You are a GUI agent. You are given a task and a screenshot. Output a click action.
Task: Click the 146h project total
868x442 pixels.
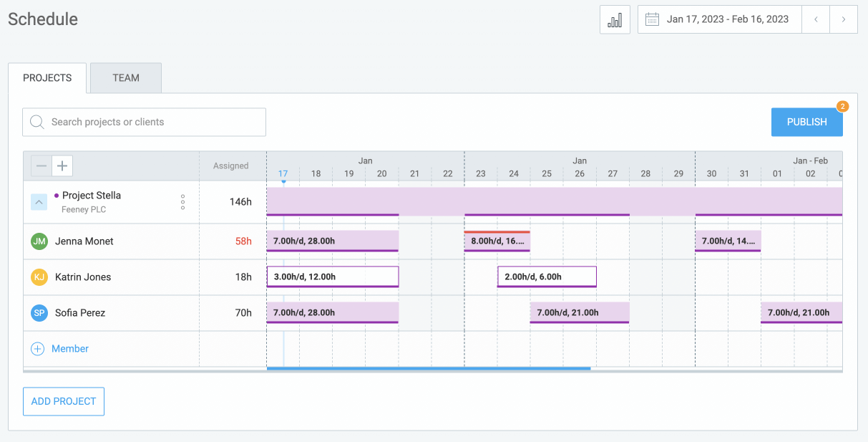[x=240, y=202]
